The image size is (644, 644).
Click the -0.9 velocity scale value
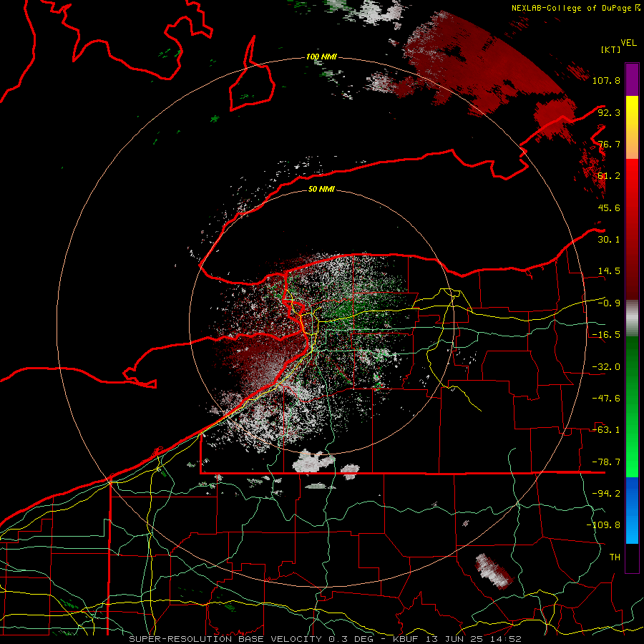click(x=609, y=303)
